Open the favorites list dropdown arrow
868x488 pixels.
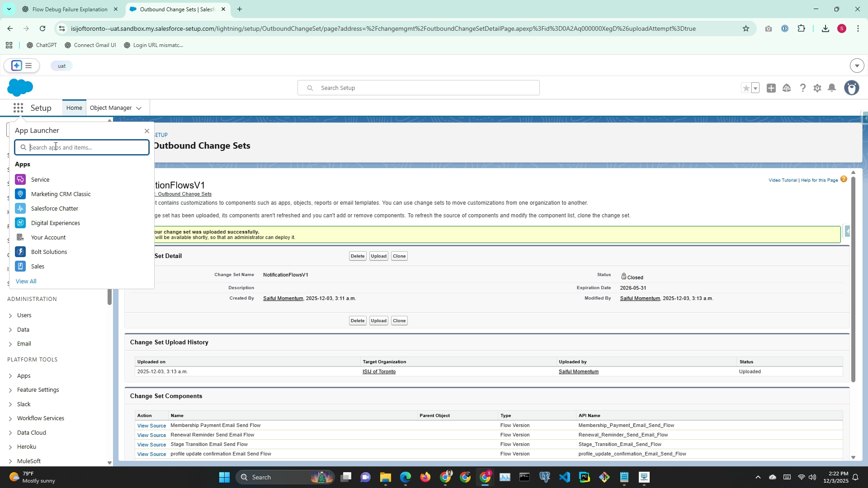755,88
